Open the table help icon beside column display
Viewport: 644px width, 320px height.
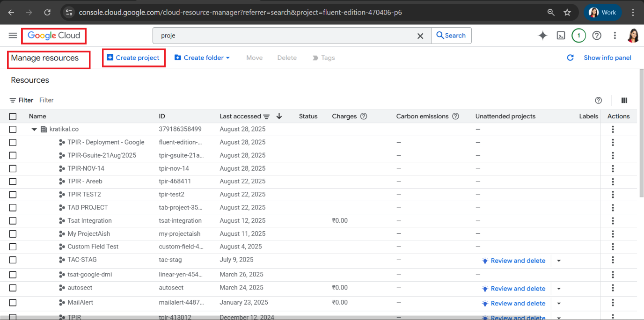click(x=598, y=100)
